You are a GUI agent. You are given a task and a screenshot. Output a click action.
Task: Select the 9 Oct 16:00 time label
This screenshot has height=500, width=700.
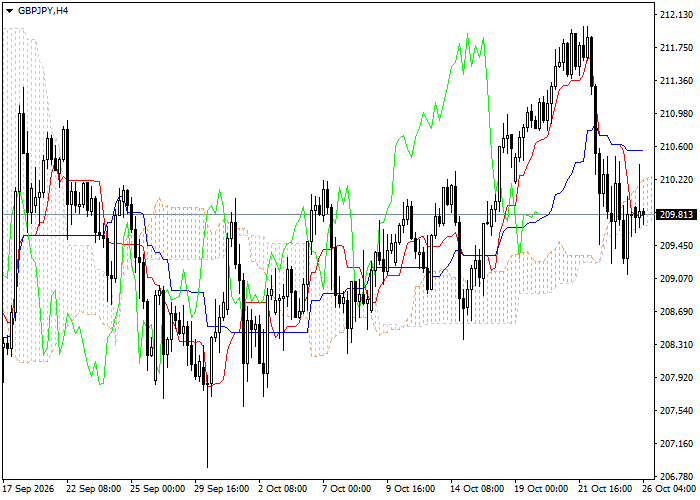pos(411,489)
